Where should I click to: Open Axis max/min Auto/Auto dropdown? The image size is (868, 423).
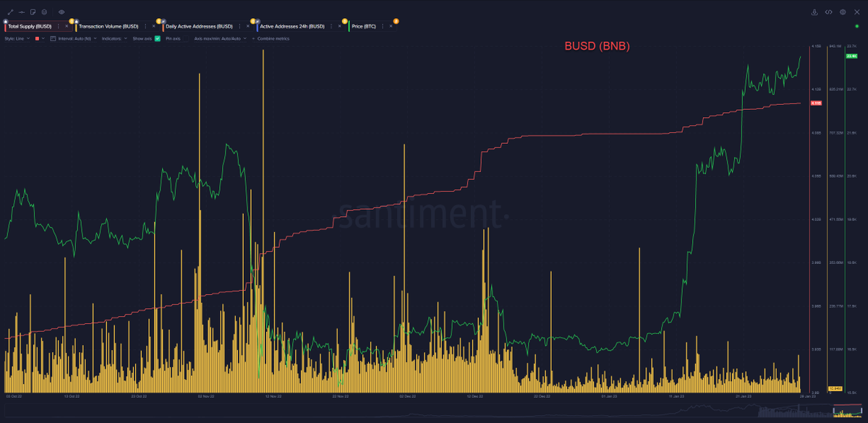click(x=220, y=38)
